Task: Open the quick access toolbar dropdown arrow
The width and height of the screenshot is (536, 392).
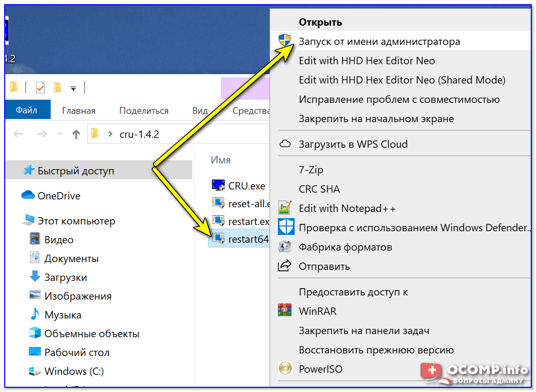Action: click(74, 88)
